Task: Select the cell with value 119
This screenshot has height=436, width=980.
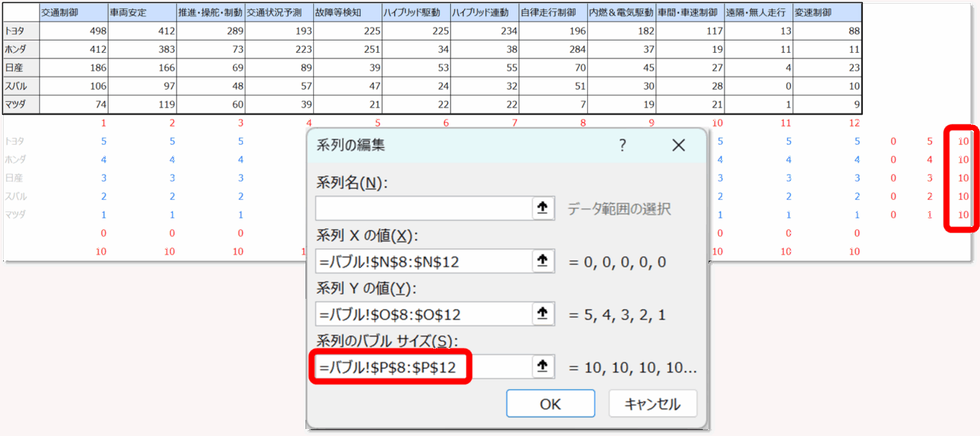Action: 142,104
